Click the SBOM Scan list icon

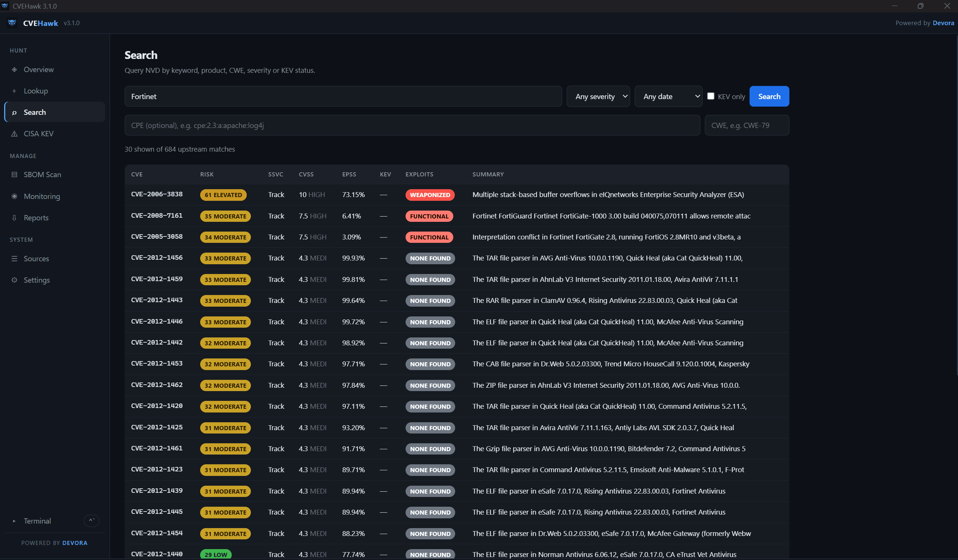[x=14, y=175]
